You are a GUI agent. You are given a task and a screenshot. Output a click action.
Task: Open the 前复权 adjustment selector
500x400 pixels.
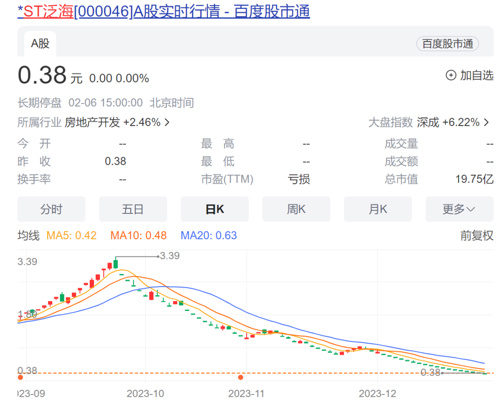pyautogui.click(x=477, y=236)
